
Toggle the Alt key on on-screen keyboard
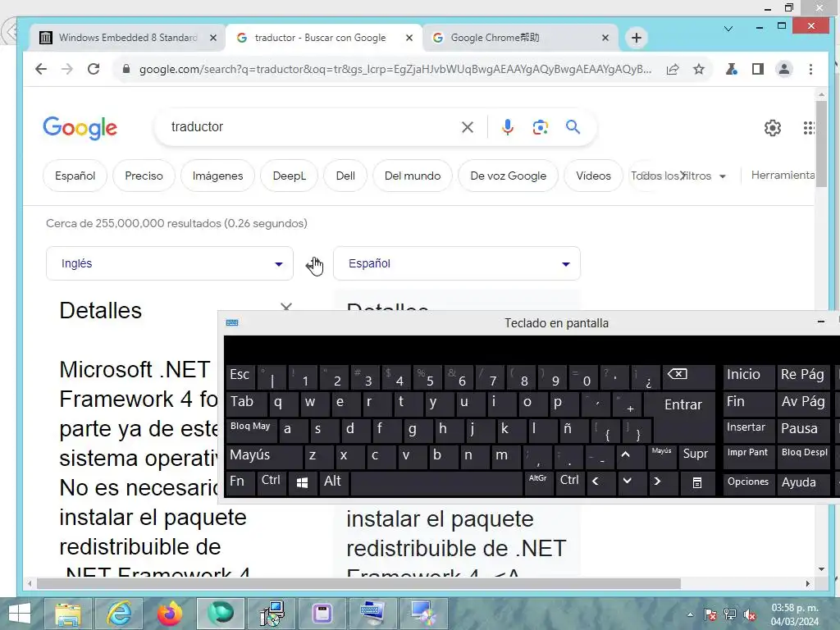coord(334,482)
